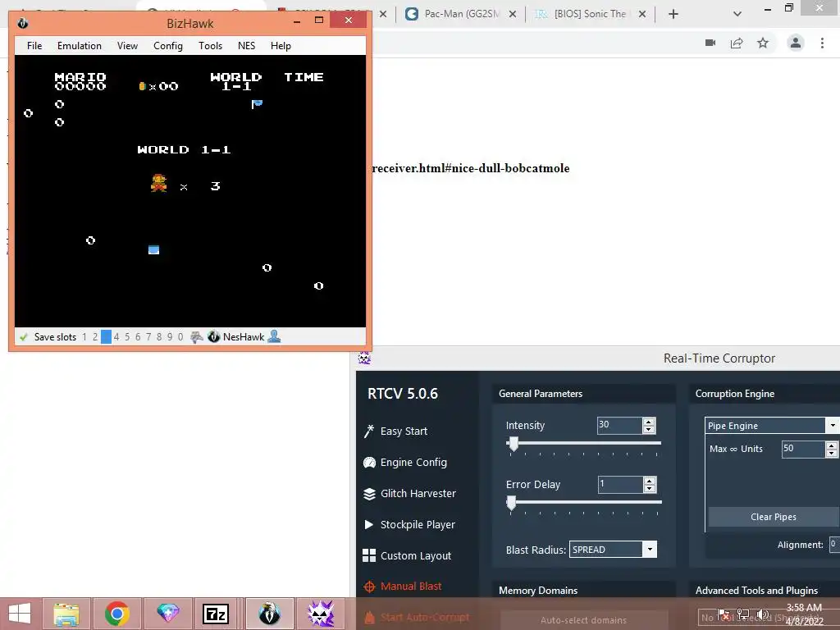Open a new browser tab
840x630 pixels.
pos(673,14)
